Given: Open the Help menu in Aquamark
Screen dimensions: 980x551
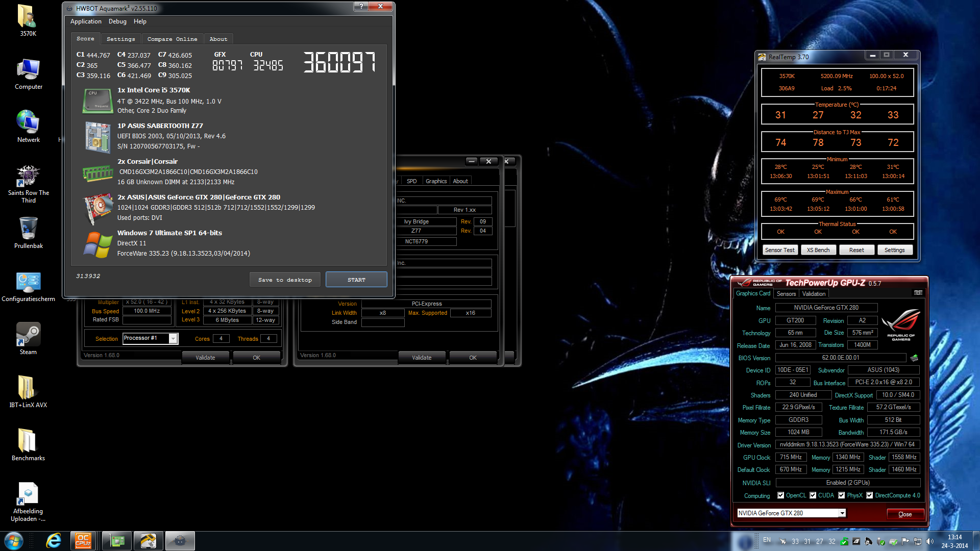Looking at the screenshot, I should point(140,21).
